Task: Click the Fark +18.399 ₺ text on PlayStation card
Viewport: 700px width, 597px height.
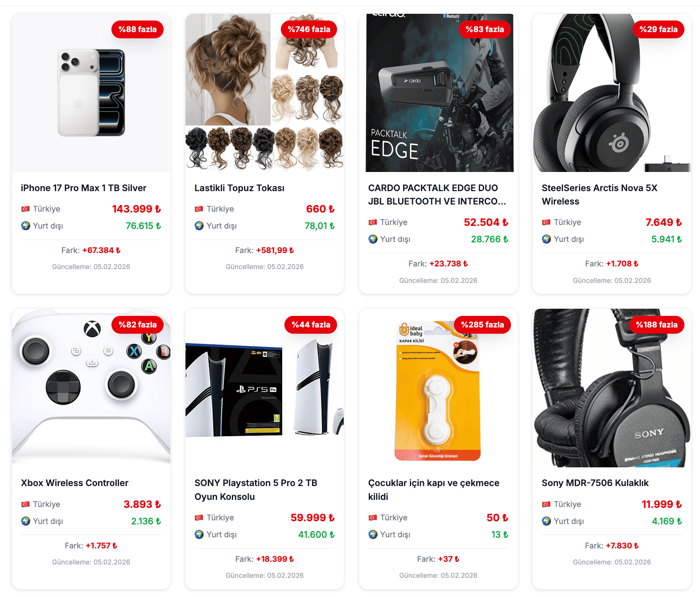Action: (264, 559)
